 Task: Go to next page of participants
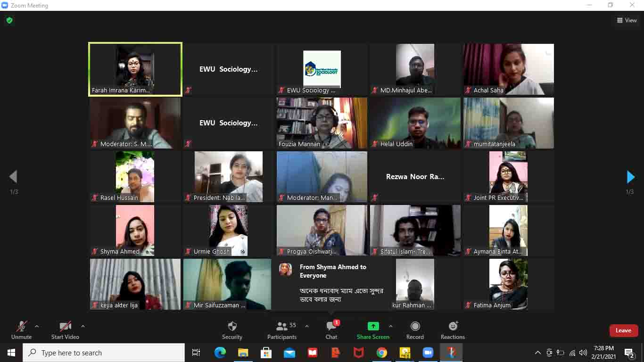pyautogui.click(x=630, y=177)
